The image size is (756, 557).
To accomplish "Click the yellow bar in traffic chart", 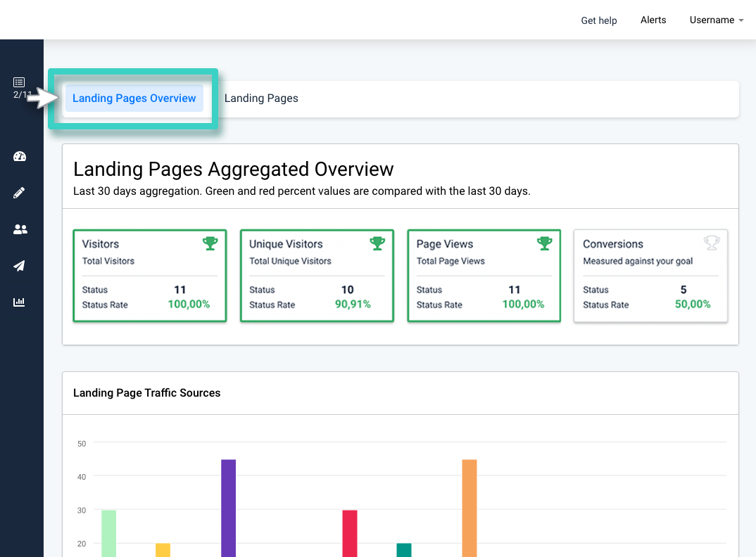I will coord(163,550).
